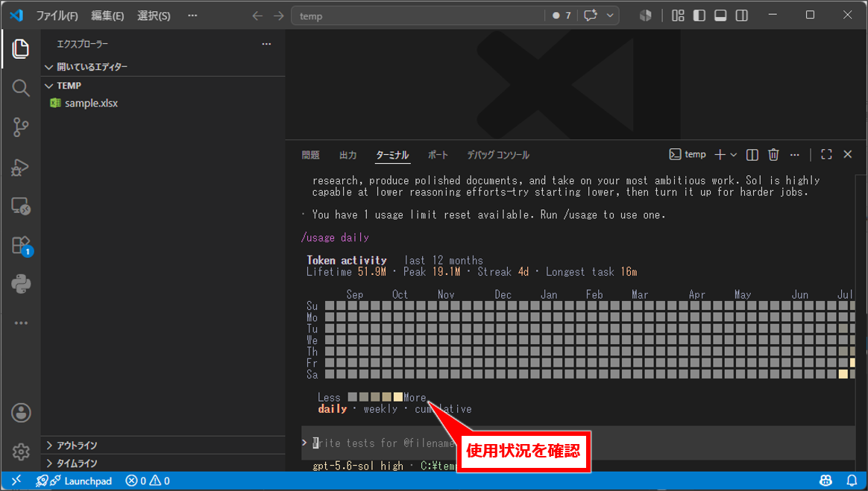Viewport: 868px width, 491px height.
Task: Open the Selection menu (選択)
Action: (154, 16)
